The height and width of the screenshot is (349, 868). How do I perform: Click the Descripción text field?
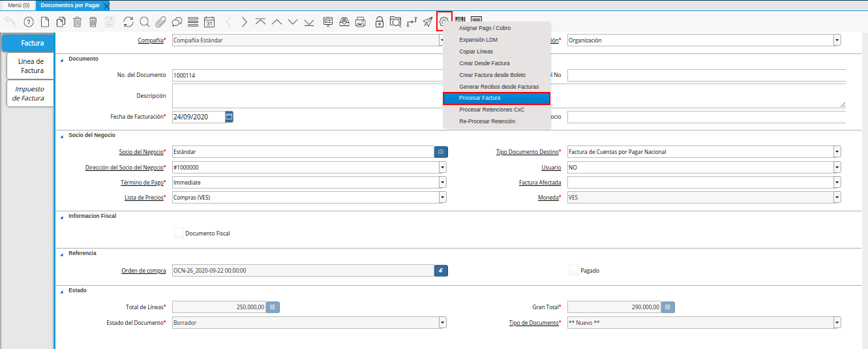pos(307,96)
